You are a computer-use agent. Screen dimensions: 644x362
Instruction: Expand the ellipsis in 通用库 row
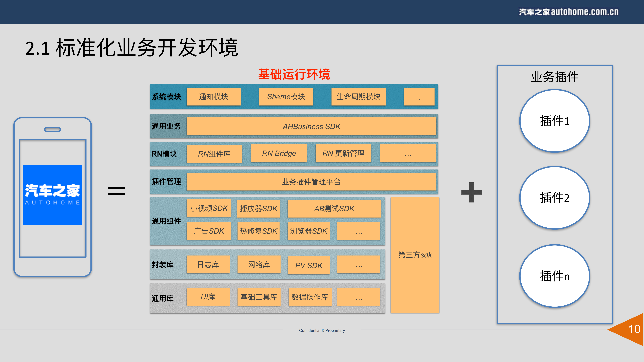coord(359,297)
